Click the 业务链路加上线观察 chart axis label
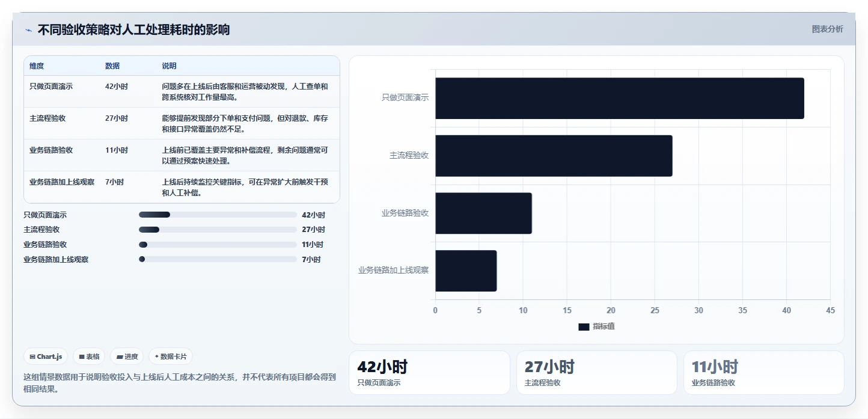 (394, 271)
